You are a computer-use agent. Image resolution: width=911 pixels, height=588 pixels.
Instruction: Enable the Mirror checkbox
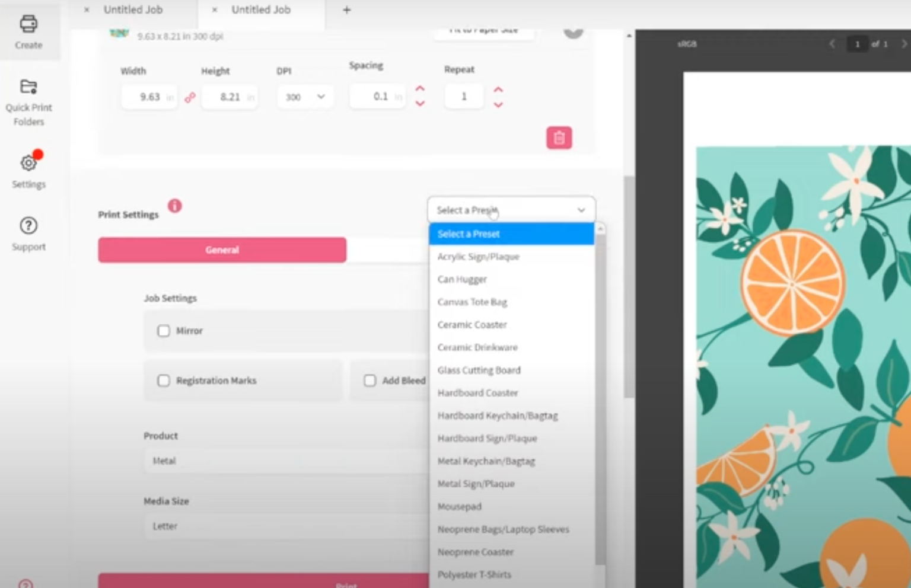[x=164, y=331]
